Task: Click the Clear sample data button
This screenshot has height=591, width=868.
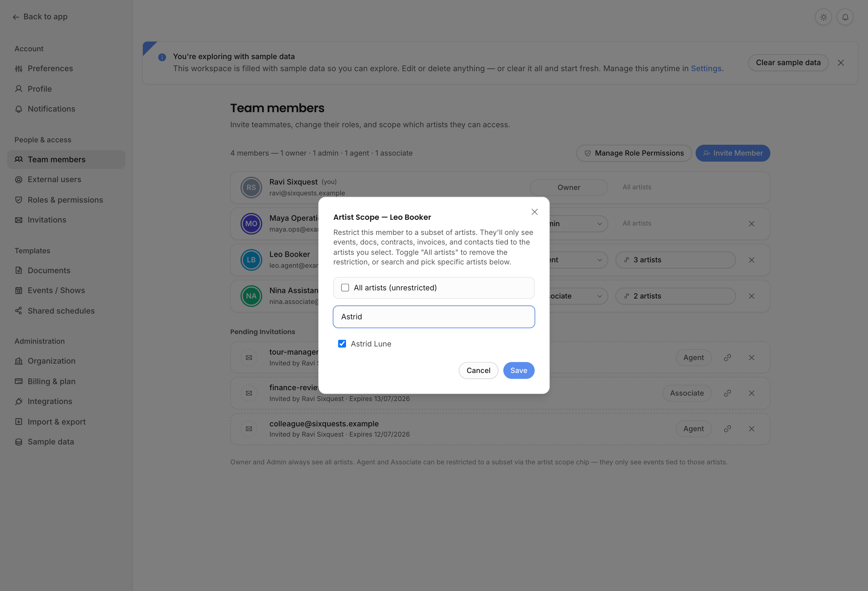Action: click(x=788, y=63)
